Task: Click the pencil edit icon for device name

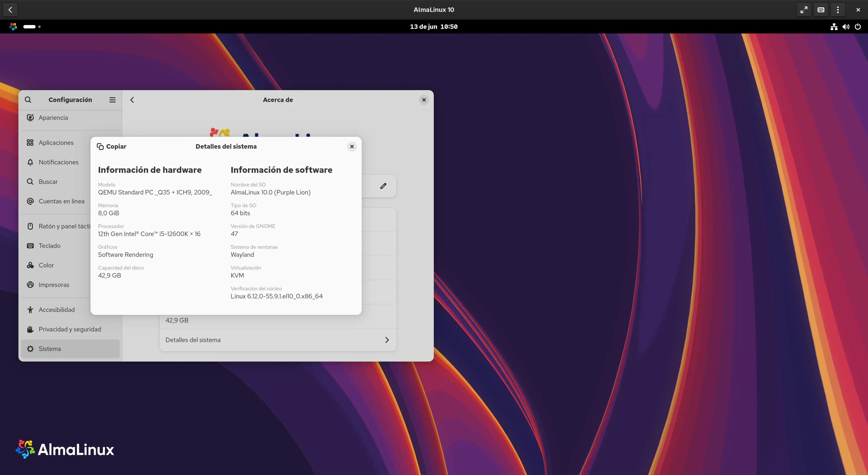Action: point(383,186)
